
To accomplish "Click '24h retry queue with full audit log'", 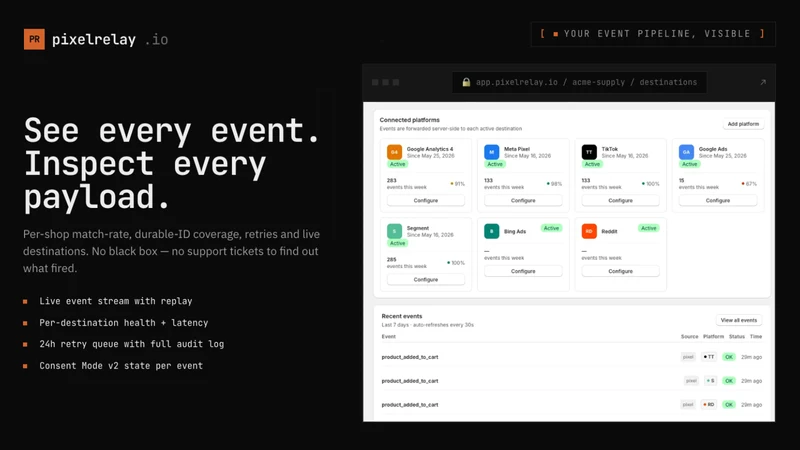I will coord(132,344).
